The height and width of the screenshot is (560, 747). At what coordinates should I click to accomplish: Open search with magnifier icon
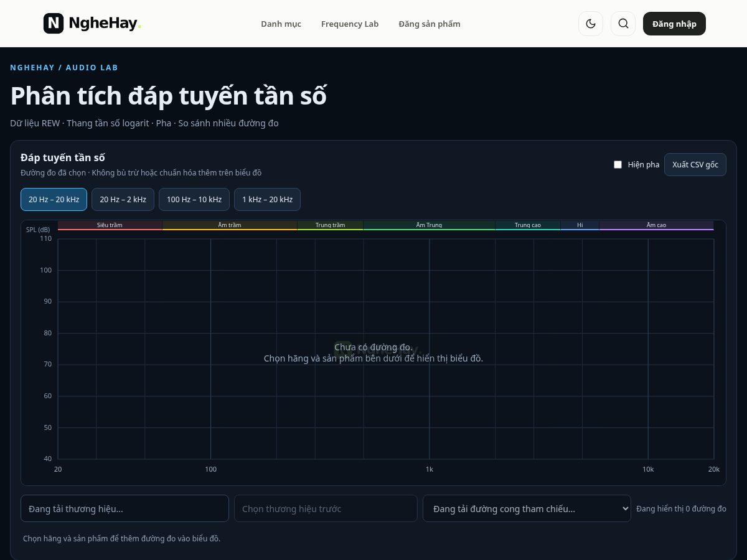(623, 24)
